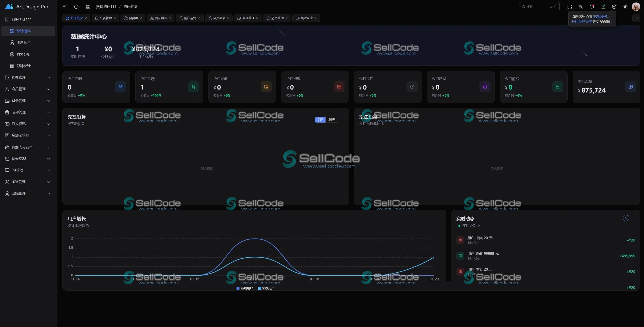Screen dimensions: 644x327
Task: Click the 主题风格 link in tooltip
Action: click(600, 17)
